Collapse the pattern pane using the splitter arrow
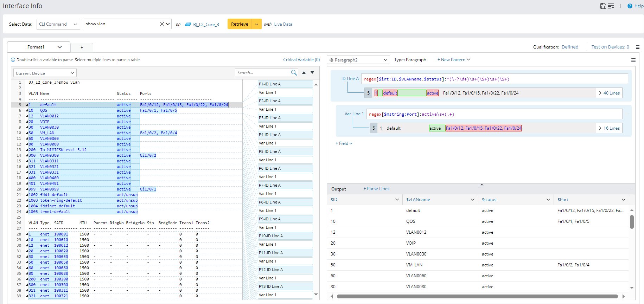 482,185
